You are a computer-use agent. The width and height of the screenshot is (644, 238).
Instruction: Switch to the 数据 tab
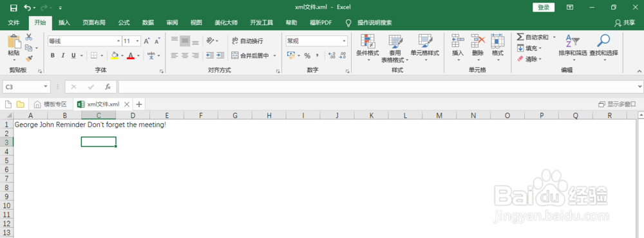coord(148,23)
